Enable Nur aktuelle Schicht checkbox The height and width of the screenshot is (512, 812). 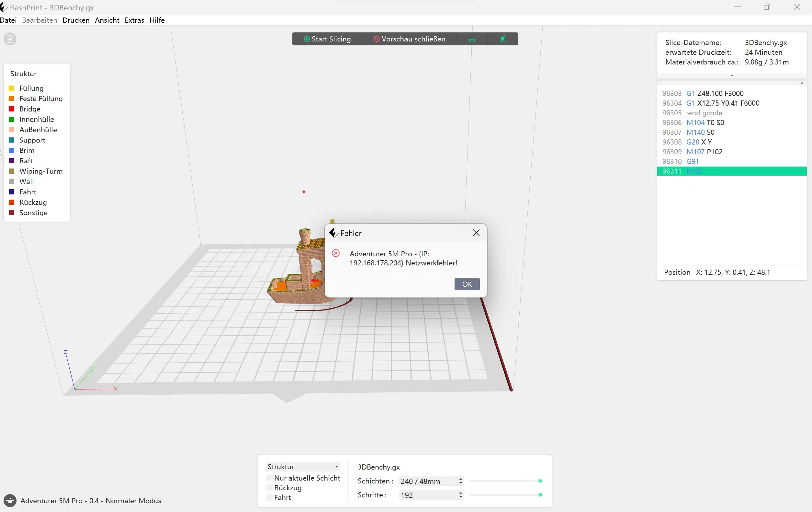click(x=269, y=478)
